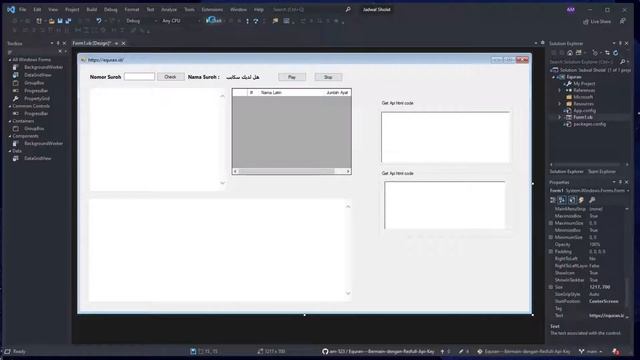Screen dimensions: 640x360
Task: Click the Categorized icon in Properties
Action: [553, 200]
